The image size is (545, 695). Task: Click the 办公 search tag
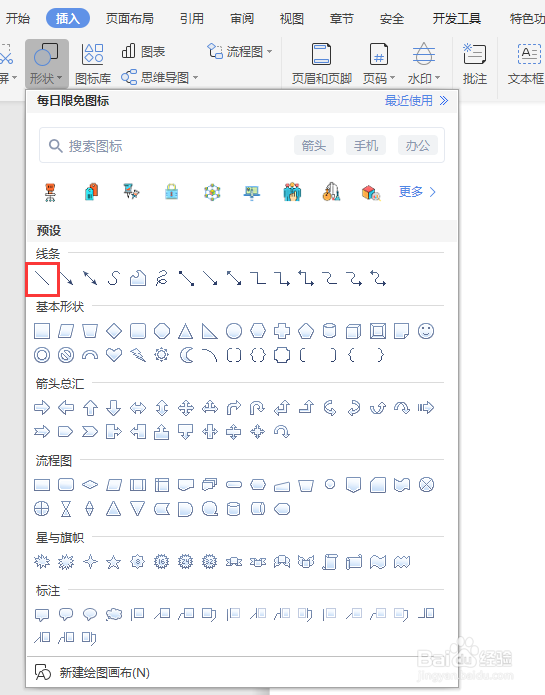418,145
